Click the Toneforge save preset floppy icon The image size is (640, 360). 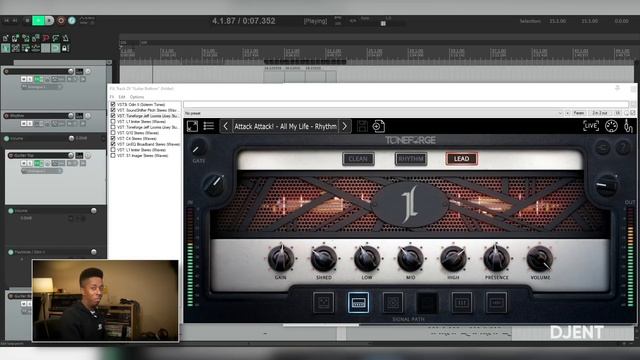(362, 126)
